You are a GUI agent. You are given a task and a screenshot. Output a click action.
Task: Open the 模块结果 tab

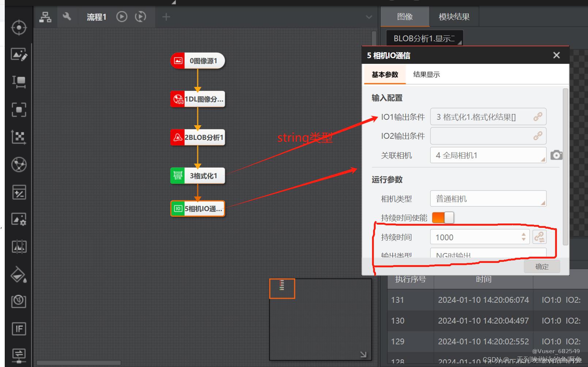coord(454,17)
